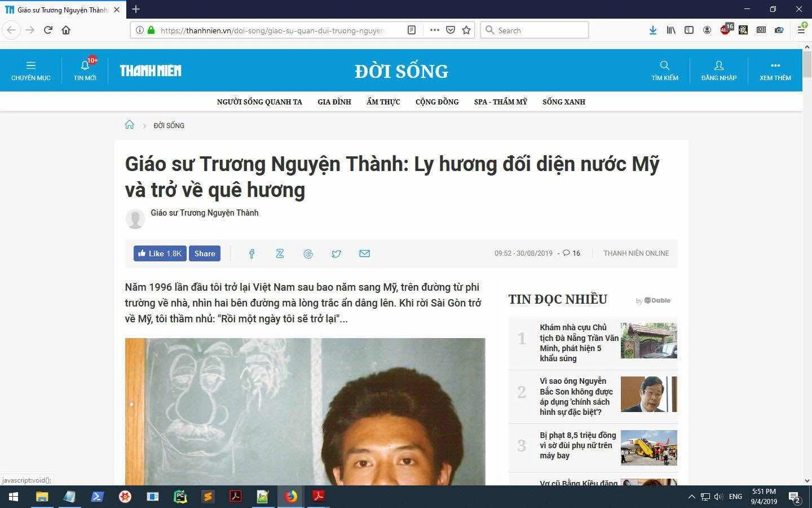Go to breadcrumb home icon
The image size is (812, 508).
130,125
